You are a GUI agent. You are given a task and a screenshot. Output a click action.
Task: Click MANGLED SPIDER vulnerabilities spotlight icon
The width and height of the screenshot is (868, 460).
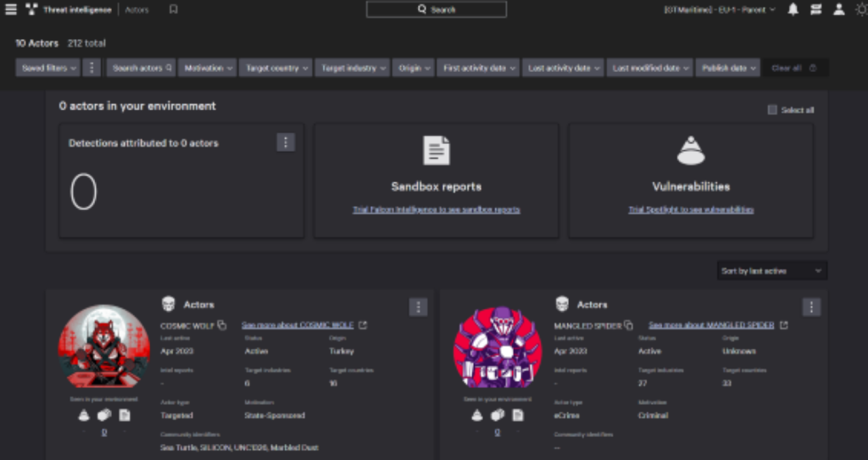476,415
